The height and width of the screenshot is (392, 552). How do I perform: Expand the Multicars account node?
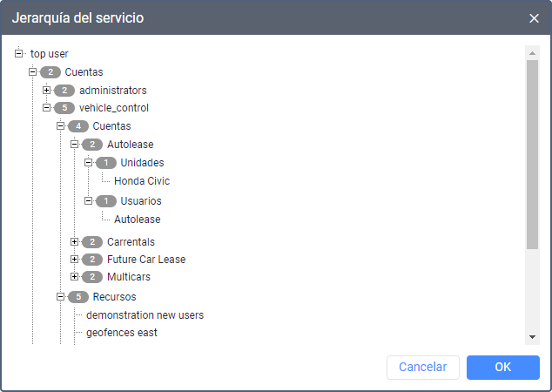point(75,277)
